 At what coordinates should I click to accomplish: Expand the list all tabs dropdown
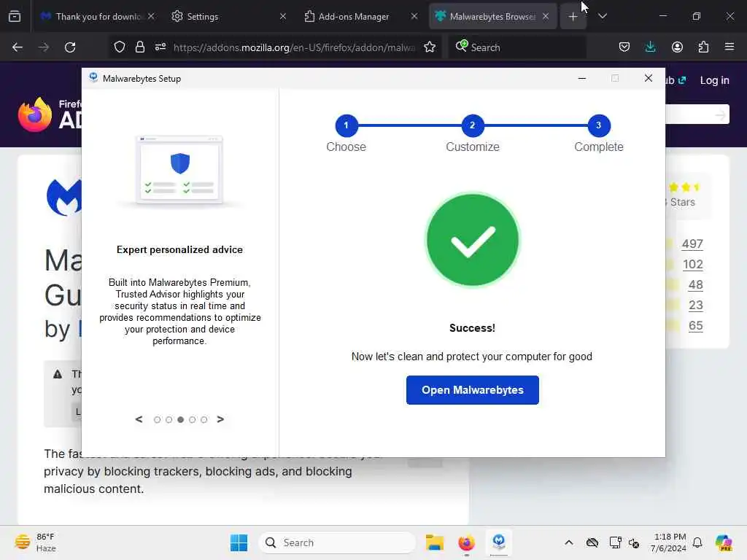[602, 16]
